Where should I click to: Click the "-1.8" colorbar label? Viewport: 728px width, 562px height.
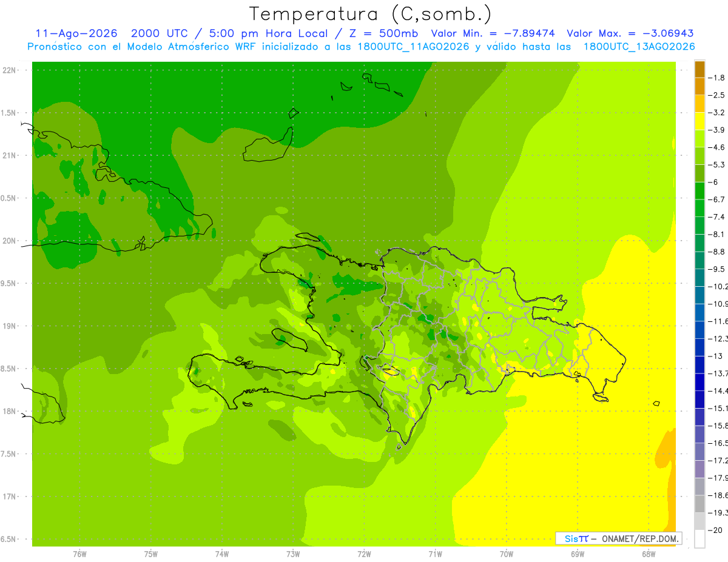coord(717,78)
